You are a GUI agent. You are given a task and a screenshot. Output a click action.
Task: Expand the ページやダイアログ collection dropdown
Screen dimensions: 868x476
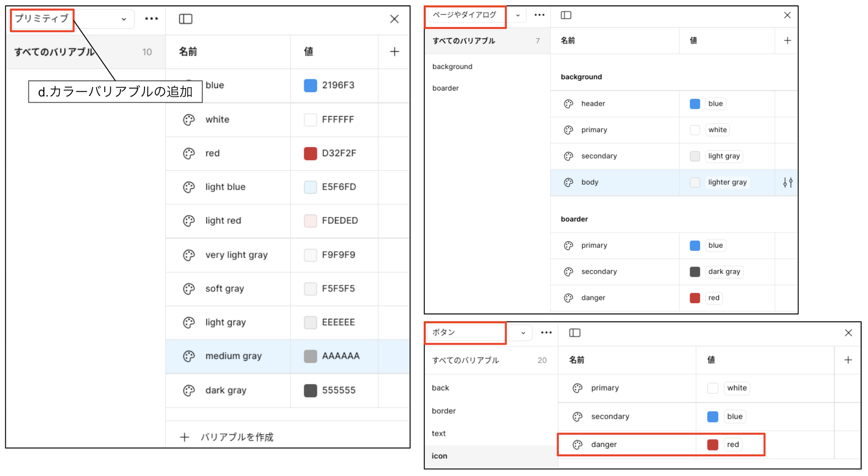click(518, 15)
